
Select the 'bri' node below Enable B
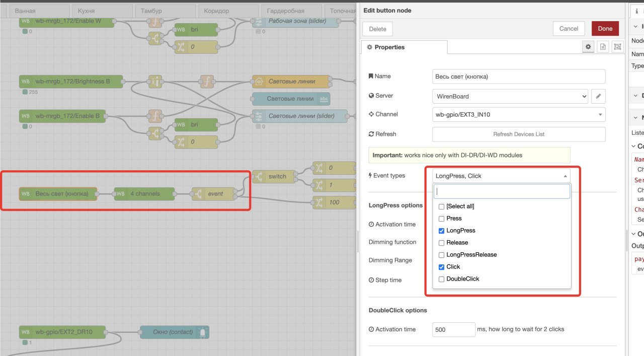tap(196, 124)
